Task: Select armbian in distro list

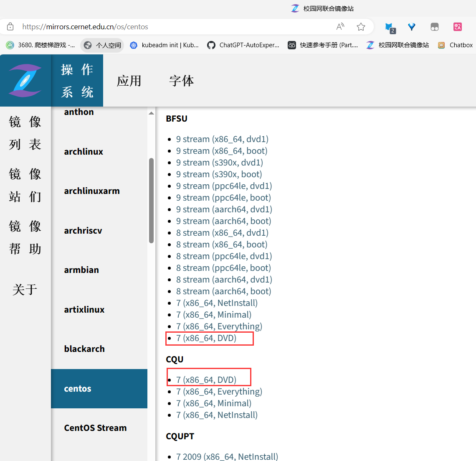Action: (x=81, y=270)
